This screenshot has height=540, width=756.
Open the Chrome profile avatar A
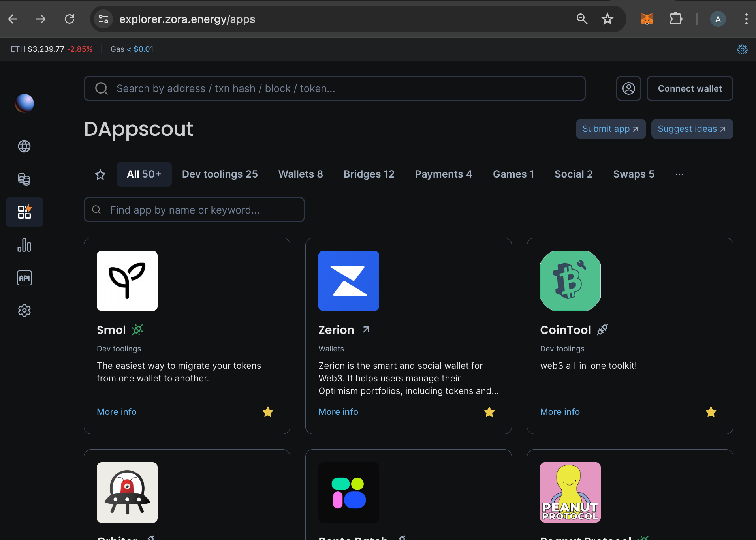tap(718, 19)
